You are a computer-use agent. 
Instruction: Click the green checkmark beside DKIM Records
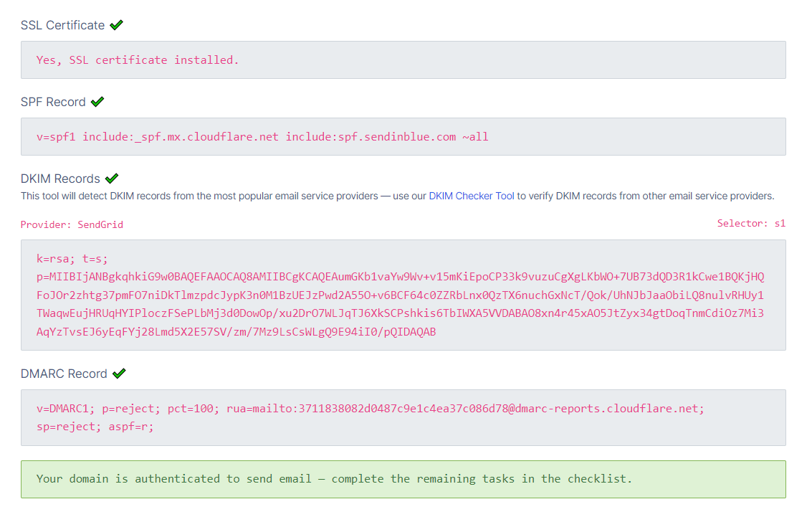click(x=112, y=179)
